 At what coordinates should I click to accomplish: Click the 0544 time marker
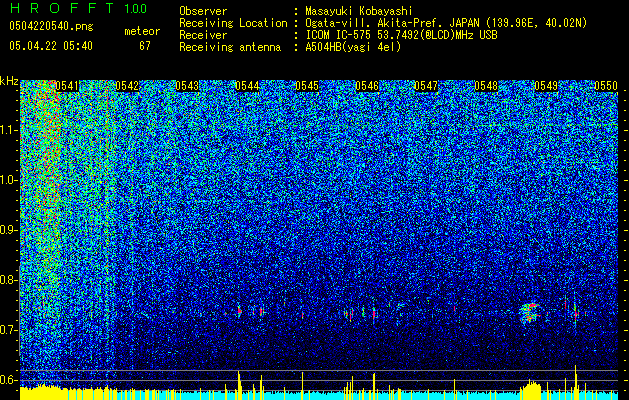coord(248,86)
